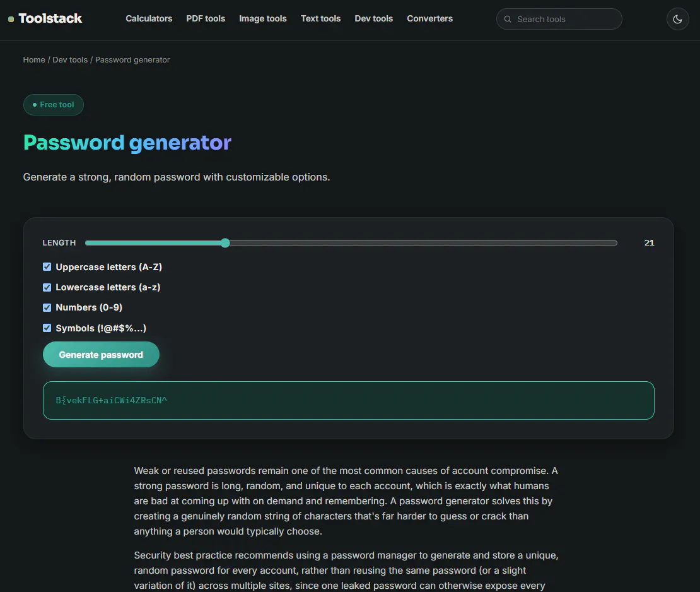This screenshot has height=592, width=700.
Task: Click the password length slider handle
Action: 225,242
